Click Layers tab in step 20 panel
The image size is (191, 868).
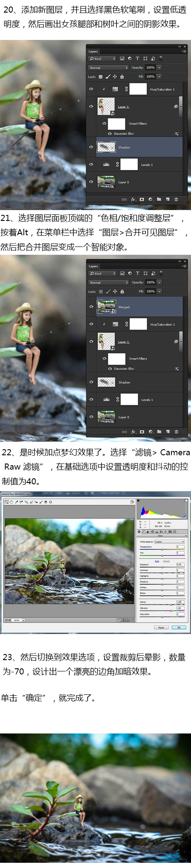coord(93,51)
